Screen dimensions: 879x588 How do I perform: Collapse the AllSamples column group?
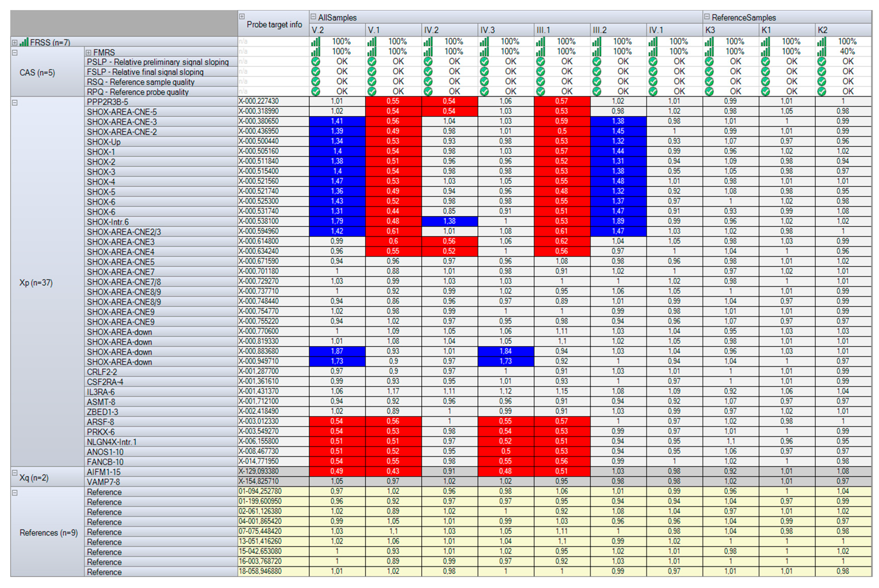point(313,16)
